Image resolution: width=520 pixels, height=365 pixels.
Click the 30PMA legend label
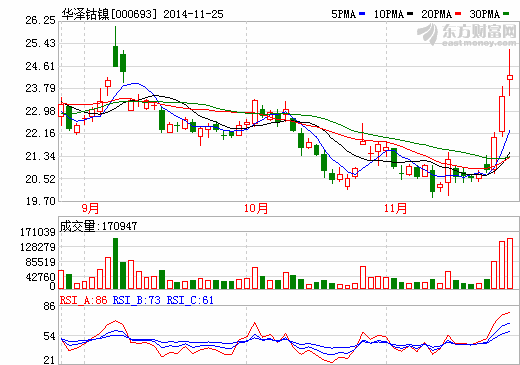(485, 14)
